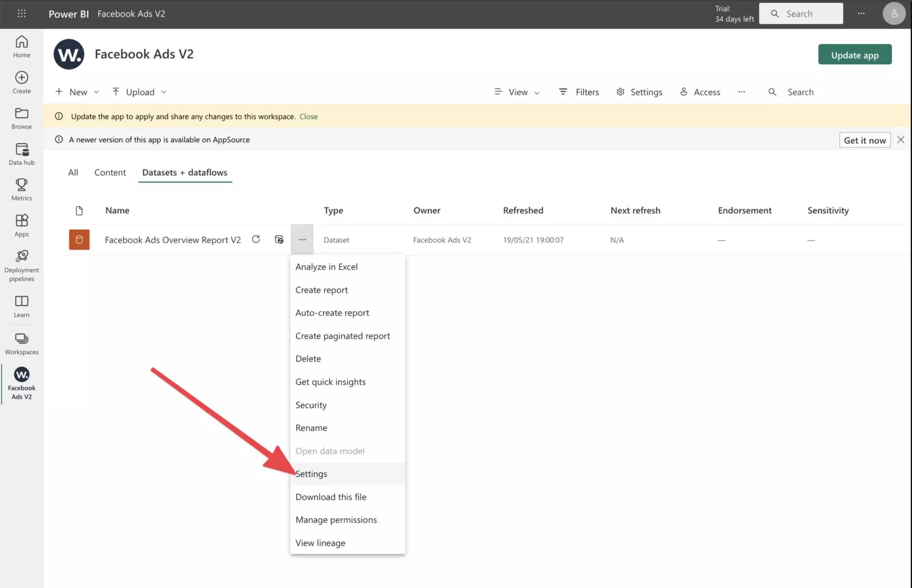Open Metrics in the sidebar
Viewport: 912px width, 588px height.
tap(22, 190)
